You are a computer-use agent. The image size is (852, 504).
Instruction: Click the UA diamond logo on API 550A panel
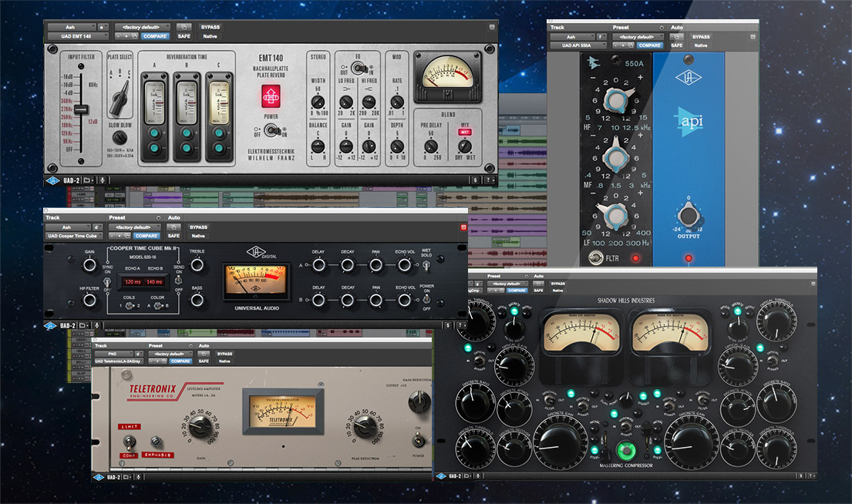688,78
